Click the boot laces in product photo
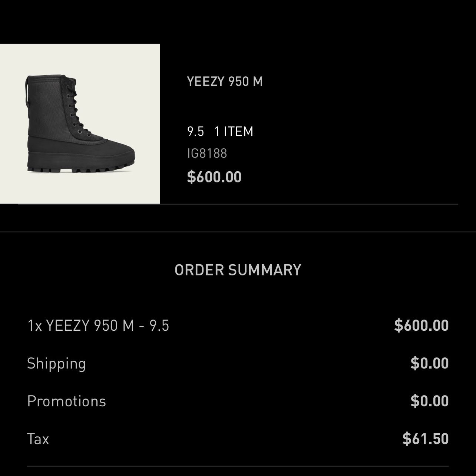 (x=77, y=107)
